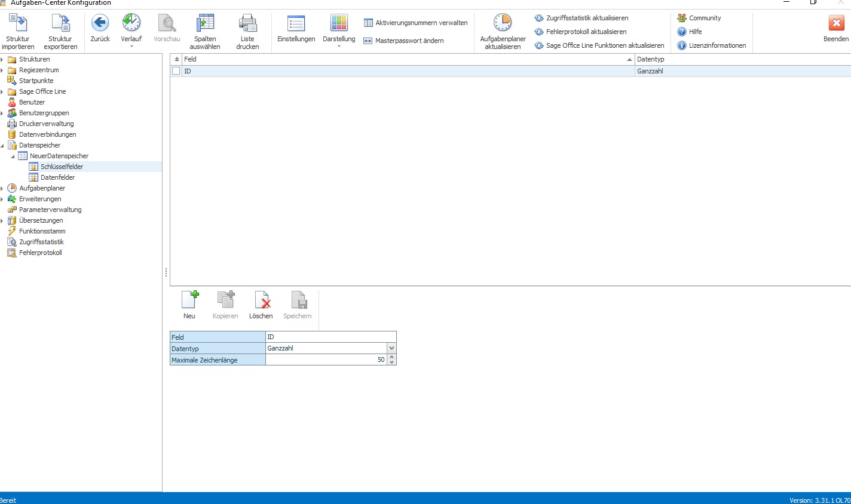Click the Struktur importieren icon
The height and width of the screenshot is (504, 851).
point(18,23)
